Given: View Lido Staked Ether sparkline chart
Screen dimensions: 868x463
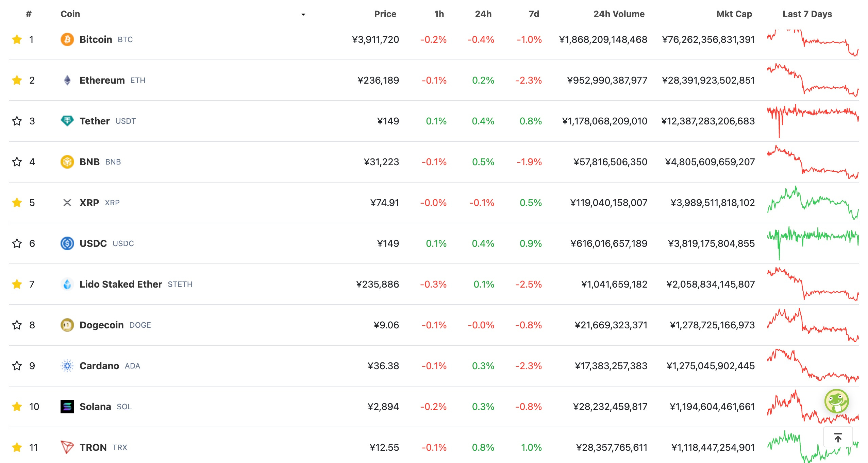Looking at the screenshot, I should point(813,284).
